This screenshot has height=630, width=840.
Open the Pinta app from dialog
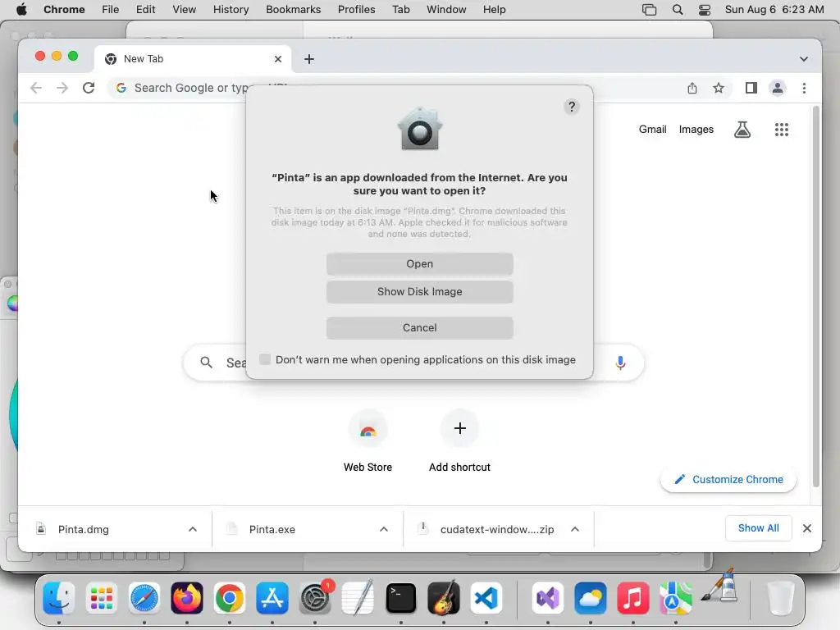point(419,263)
